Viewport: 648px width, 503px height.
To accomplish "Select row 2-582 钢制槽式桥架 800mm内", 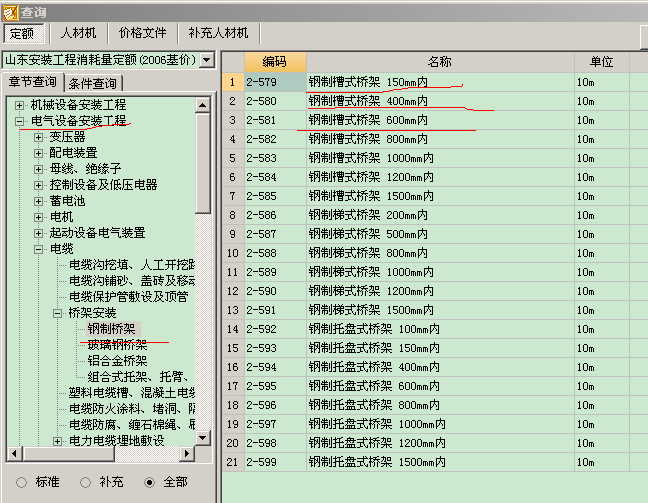I will tap(435, 139).
